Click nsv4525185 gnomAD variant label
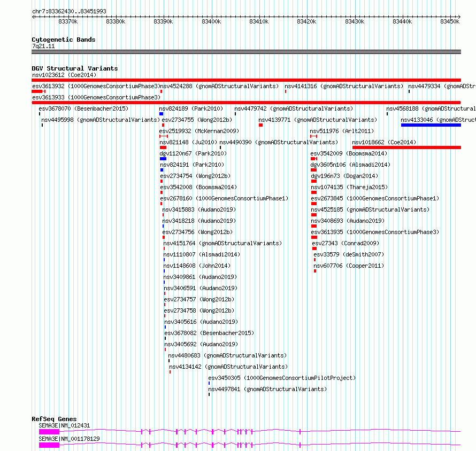This screenshot has height=451, width=476. [x=370, y=209]
